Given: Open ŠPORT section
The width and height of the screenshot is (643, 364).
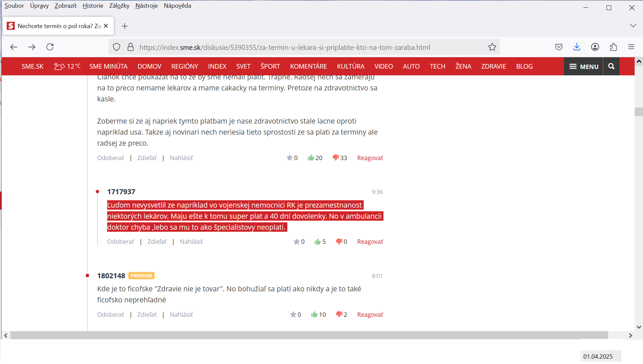Looking at the screenshot, I should tap(270, 66).
